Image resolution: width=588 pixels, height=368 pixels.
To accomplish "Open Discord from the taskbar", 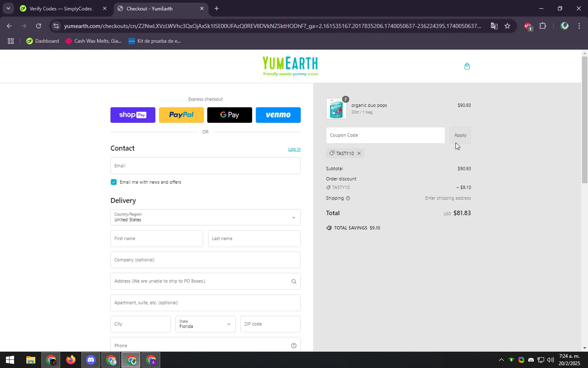I will coord(91,360).
